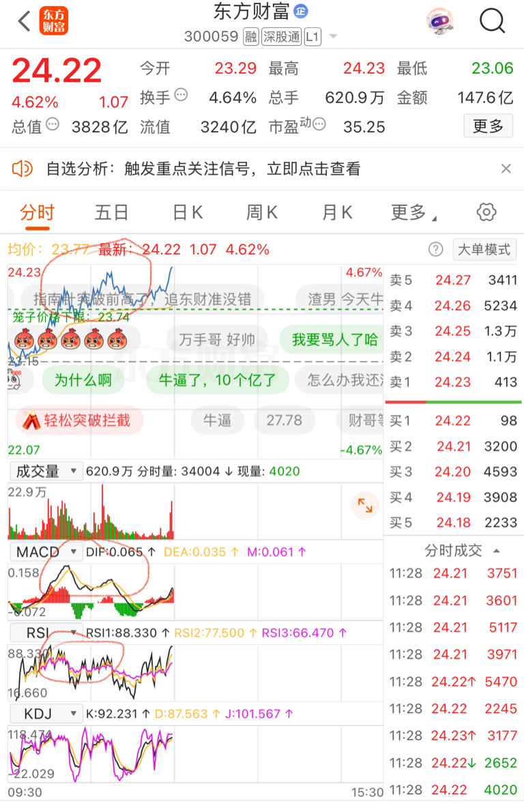This screenshot has height=812, width=524.
Task: Open info icon beside 市盈
Action: [319, 124]
